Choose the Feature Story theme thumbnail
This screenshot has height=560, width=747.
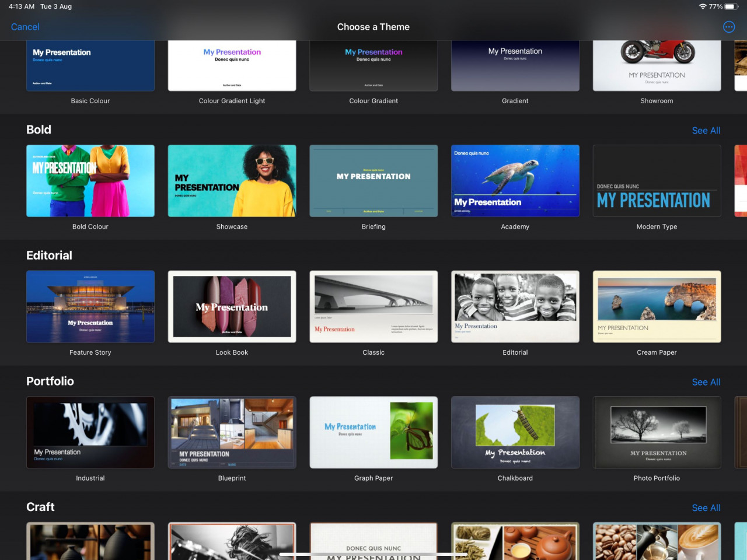tap(90, 306)
